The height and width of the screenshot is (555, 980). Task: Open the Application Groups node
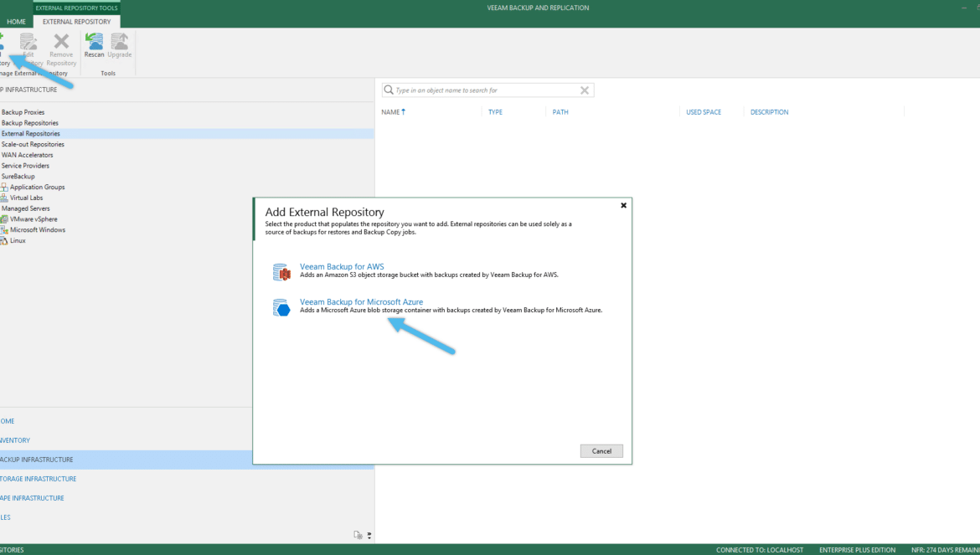(37, 187)
